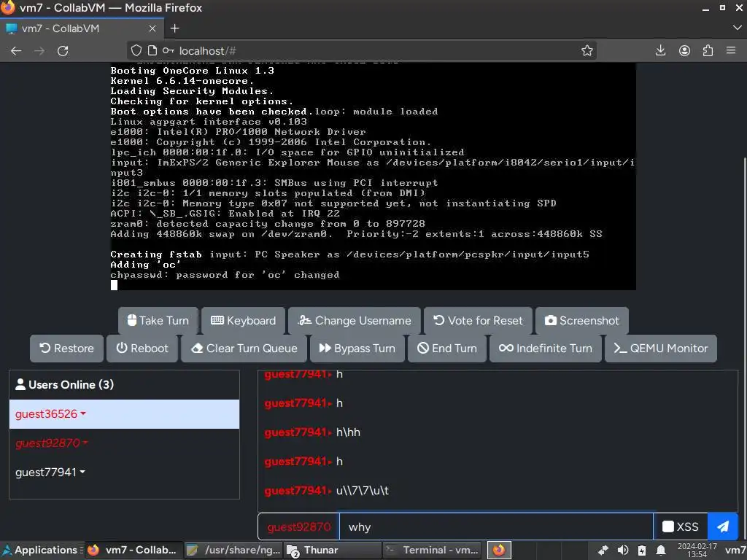Select the vm7 - CollabVM browser tab

click(x=82, y=28)
